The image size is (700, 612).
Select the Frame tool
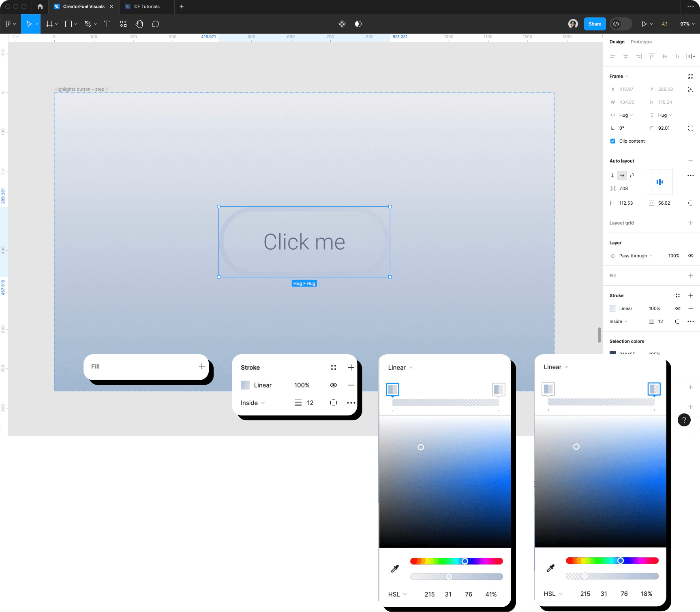pyautogui.click(x=49, y=24)
